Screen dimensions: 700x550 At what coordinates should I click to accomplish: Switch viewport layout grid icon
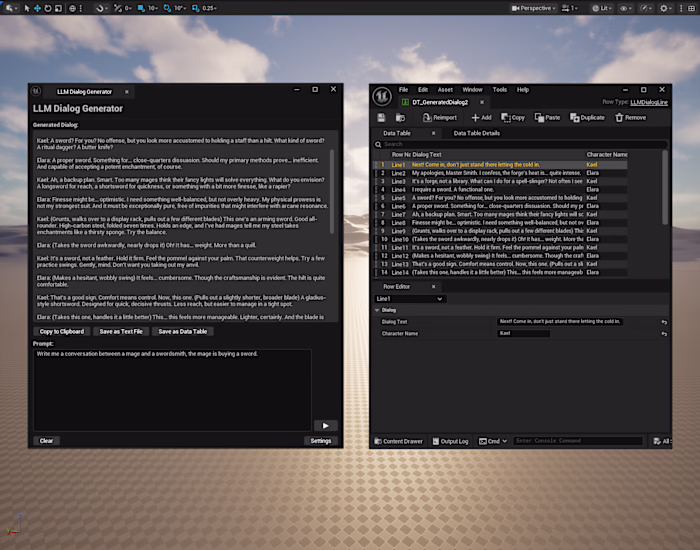click(691, 8)
